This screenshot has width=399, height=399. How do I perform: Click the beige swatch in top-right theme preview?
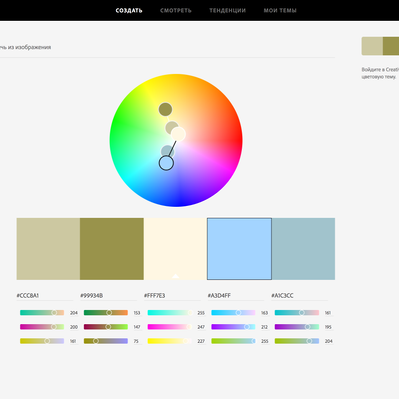(x=372, y=46)
